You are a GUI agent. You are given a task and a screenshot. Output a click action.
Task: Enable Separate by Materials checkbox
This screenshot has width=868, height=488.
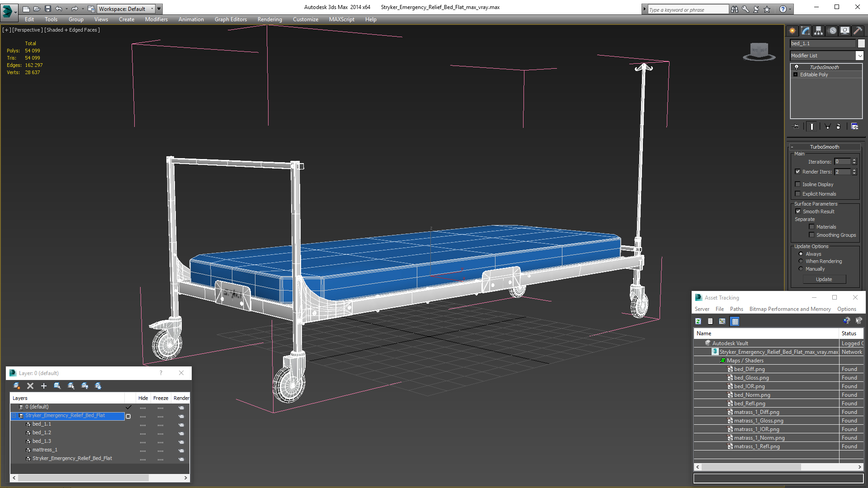tap(811, 227)
